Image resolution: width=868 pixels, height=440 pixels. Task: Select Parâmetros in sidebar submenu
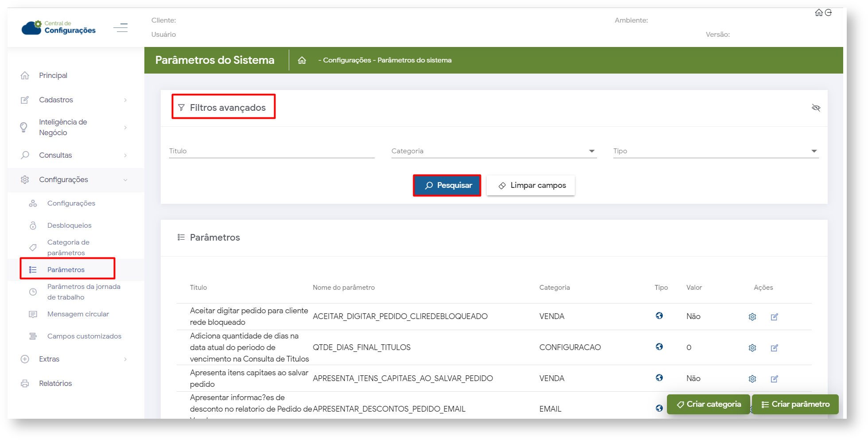[x=66, y=269]
